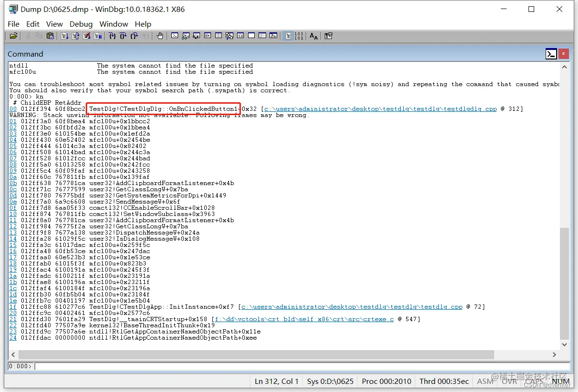
Task: Open the Options toolbar icon
Action: pos(328,36)
